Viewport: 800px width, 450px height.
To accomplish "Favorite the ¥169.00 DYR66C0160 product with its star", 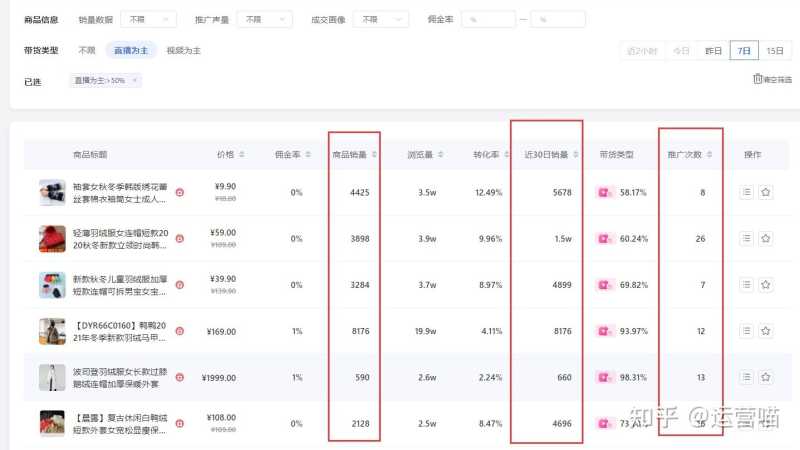I will [766, 331].
